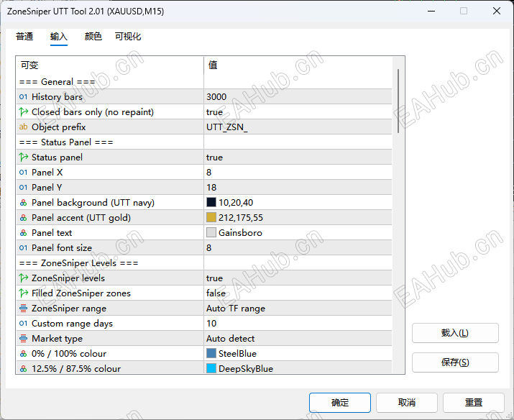Click the inputs list vertical scrollbar thumb
The width and height of the screenshot is (514, 420).
[398, 101]
